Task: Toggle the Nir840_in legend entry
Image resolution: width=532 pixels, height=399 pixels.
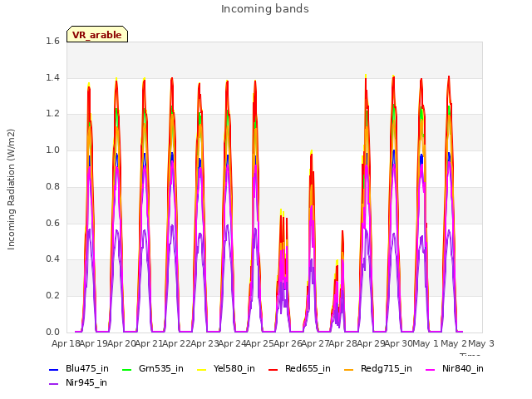Action: click(x=455, y=369)
